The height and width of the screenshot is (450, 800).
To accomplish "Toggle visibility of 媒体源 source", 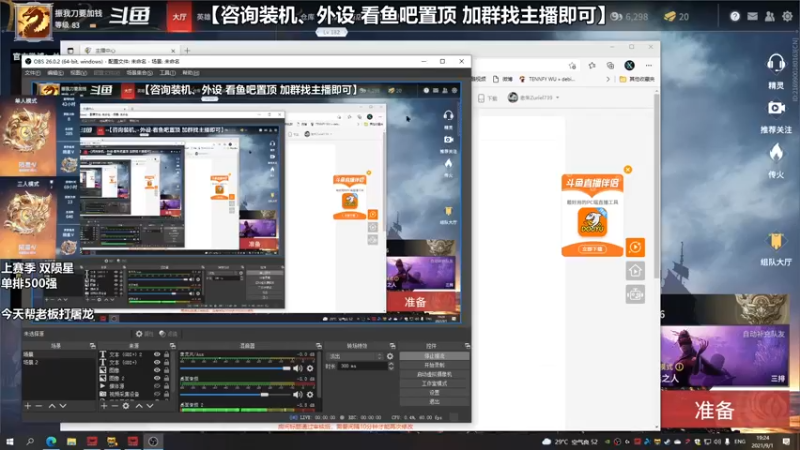I will tap(157, 386).
